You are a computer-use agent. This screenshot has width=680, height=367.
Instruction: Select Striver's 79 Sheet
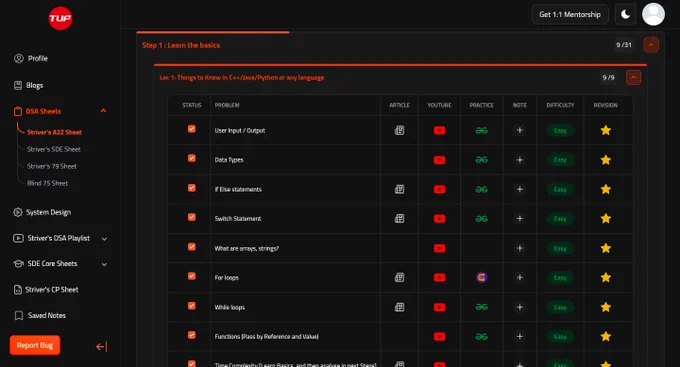click(x=52, y=166)
